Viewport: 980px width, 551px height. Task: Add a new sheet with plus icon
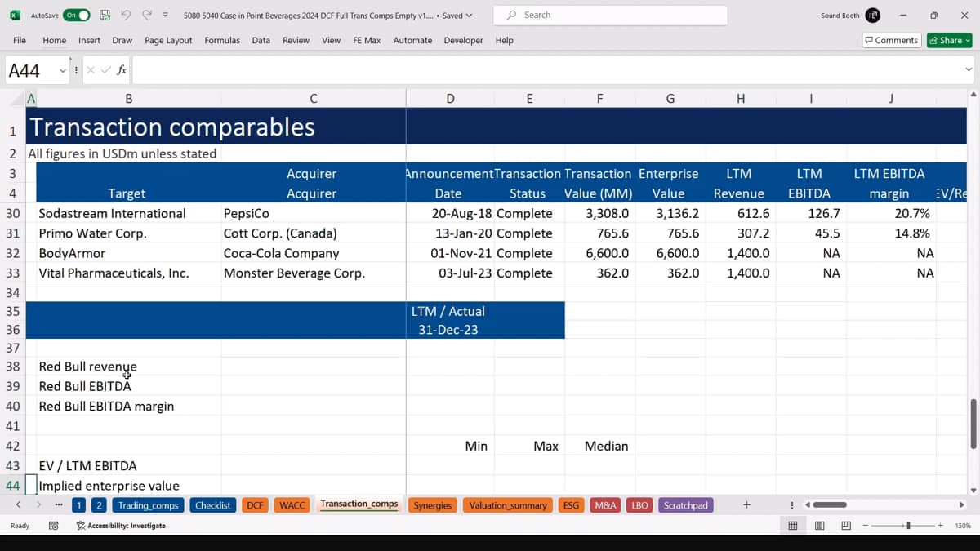746,505
